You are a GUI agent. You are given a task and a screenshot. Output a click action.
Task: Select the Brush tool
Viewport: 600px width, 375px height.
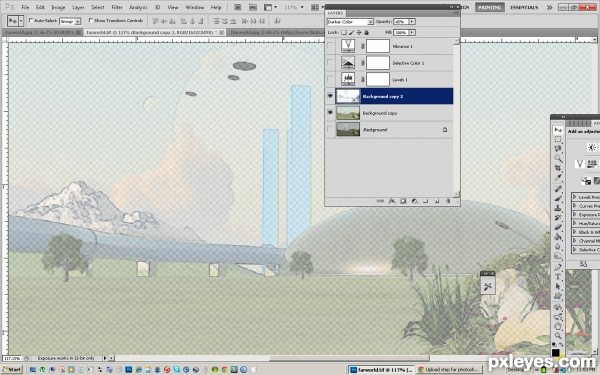[x=558, y=199]
